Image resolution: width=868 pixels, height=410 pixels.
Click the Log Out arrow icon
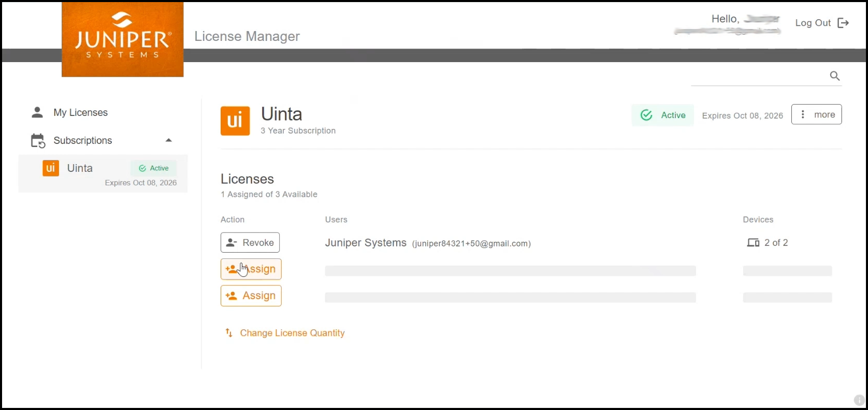coord(843,23)
